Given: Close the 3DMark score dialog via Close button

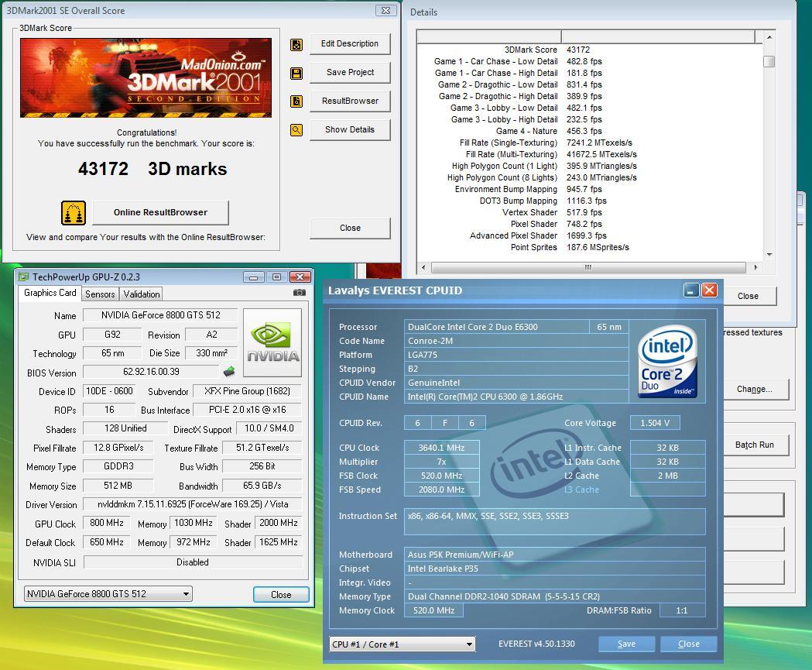Looking at the screenshot, I should [350, 228].
